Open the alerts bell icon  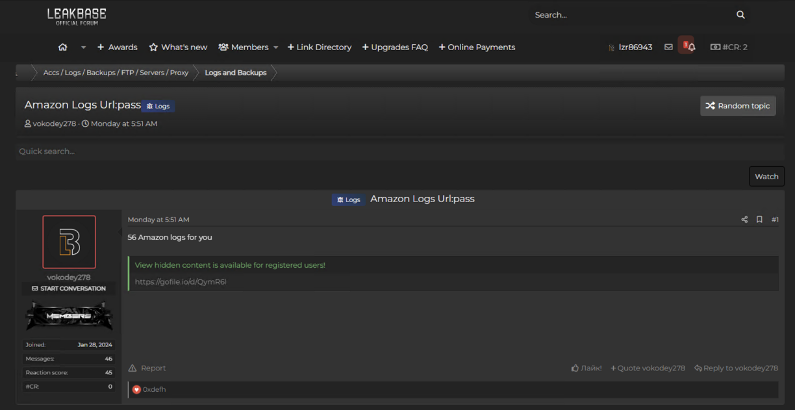coord(687,46)
